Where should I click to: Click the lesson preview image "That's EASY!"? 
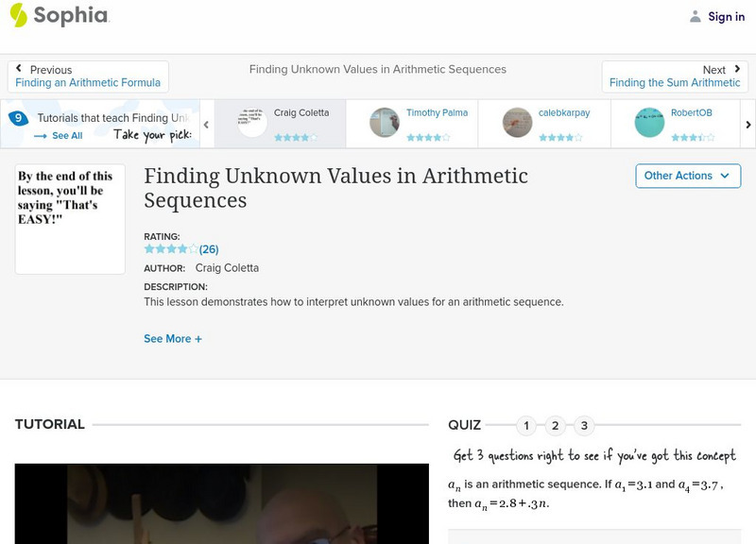(x=70, y=219)
